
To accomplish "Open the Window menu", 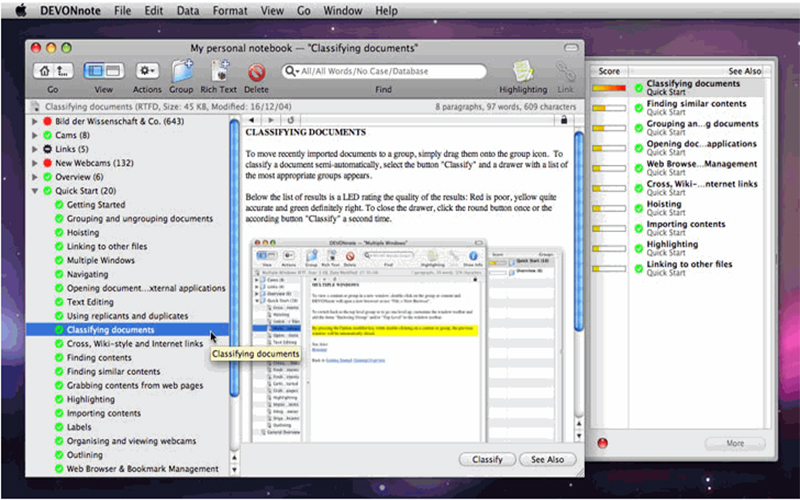I will [x=343, y=10].
